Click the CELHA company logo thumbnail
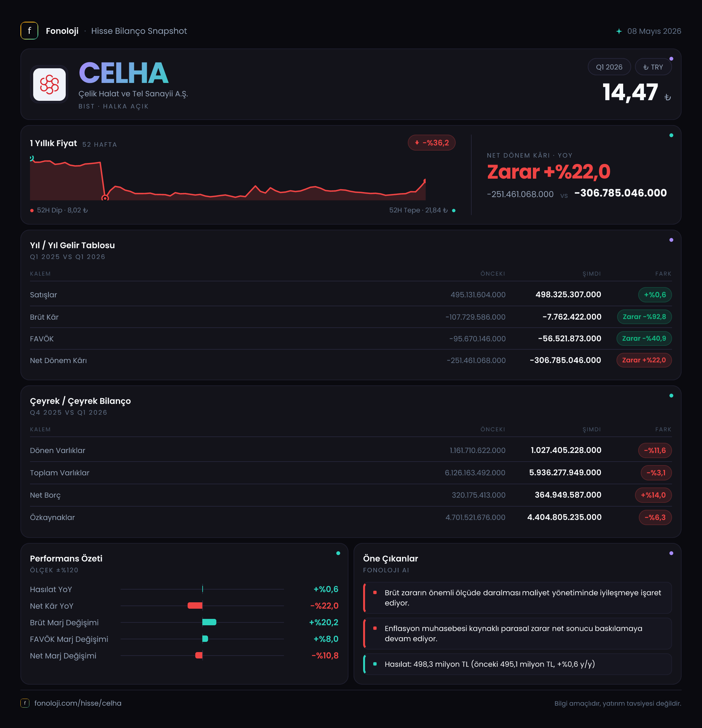 (x=49, y=84)
